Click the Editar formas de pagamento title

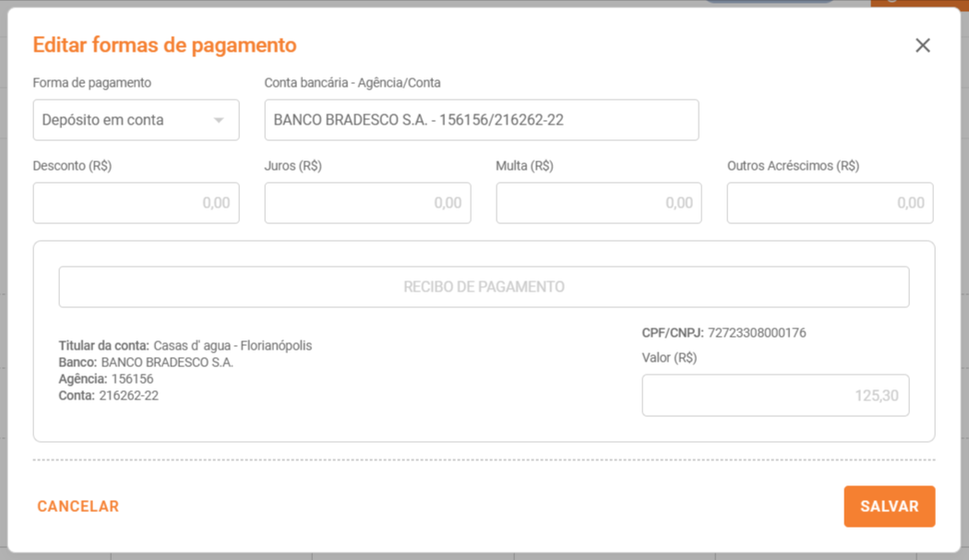(164, 45)
